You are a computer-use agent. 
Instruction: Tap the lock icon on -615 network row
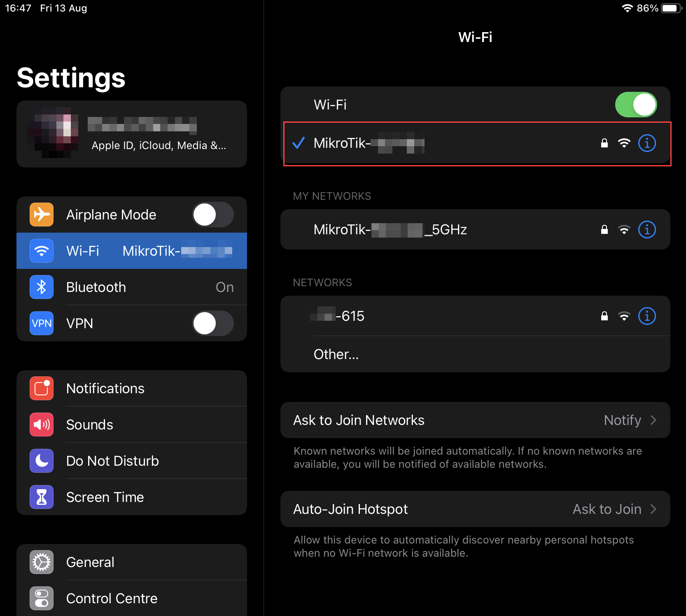(604, 316)
